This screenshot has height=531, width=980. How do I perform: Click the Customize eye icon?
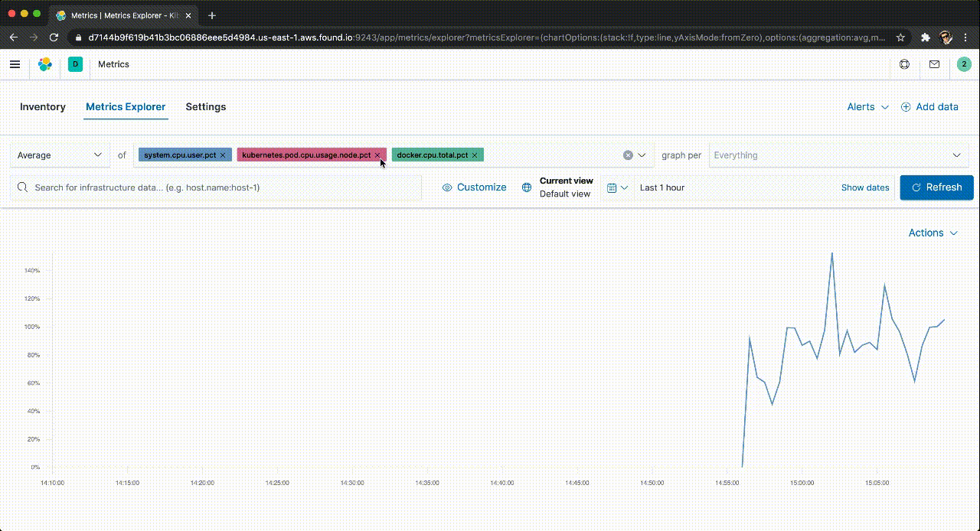coord(446,187)
